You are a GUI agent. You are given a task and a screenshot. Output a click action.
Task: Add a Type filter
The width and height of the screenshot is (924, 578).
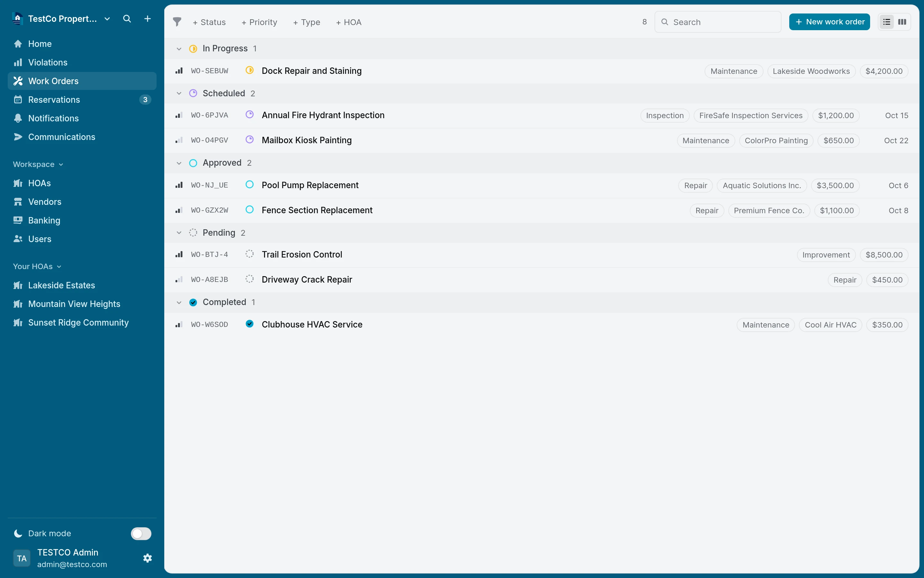pyautogui.click(x=307, y=22)
